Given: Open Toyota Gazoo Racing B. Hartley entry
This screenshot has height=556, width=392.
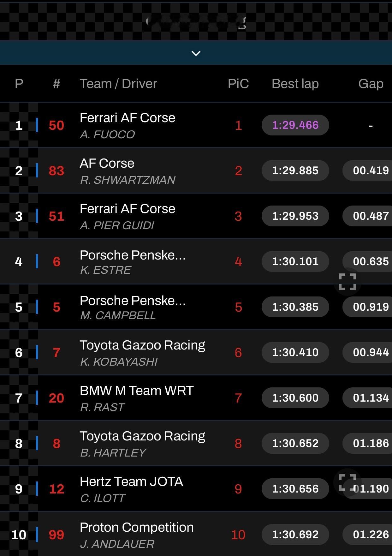Looking at the screenshot, I should pos(142,444).
